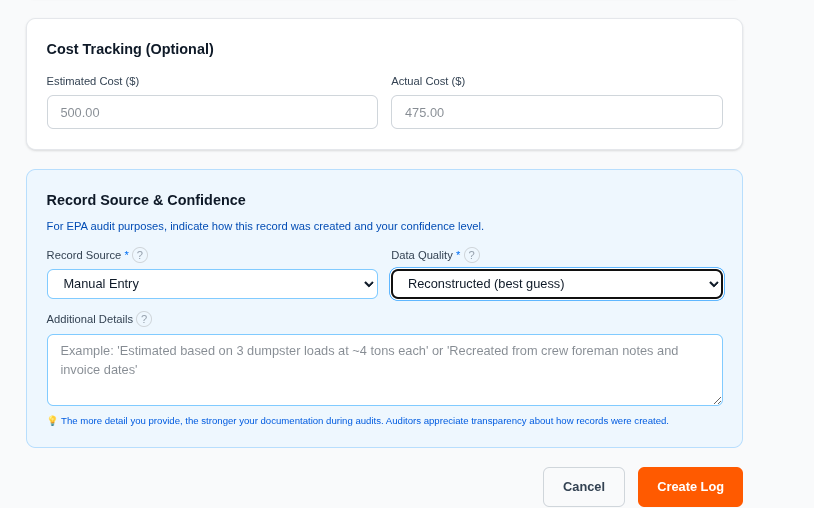Click into the Estimated Cost field
This screenshot has width=814, height=508.
[x=212, y=112]
